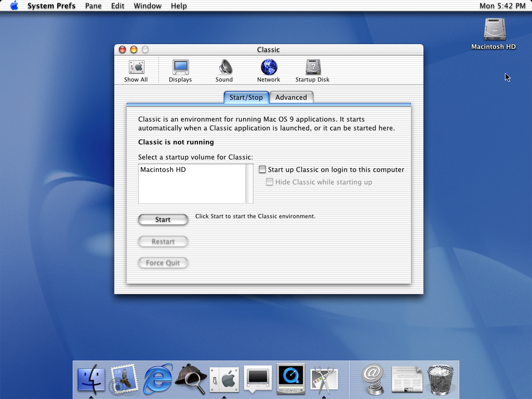Launch QuickTime Player from the Dock

291,379
